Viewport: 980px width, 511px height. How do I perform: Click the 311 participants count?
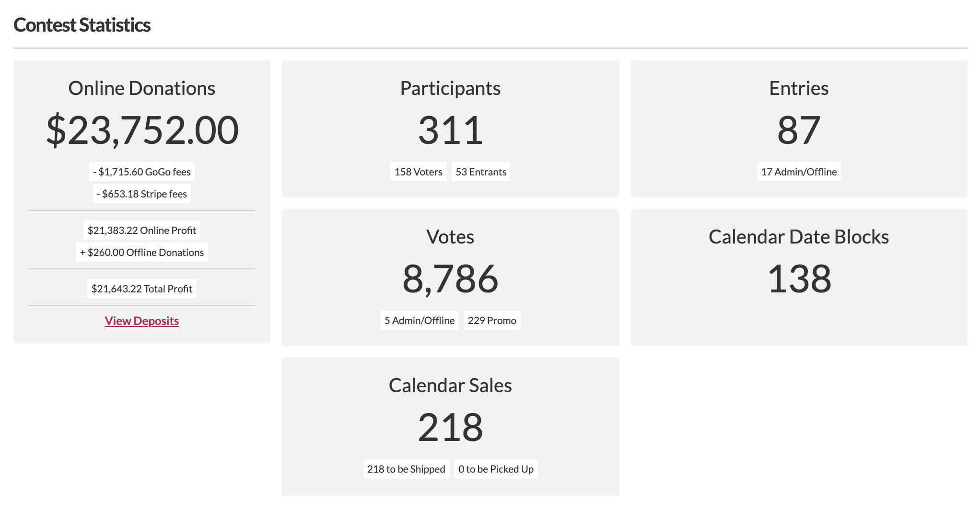coord(450,130)
